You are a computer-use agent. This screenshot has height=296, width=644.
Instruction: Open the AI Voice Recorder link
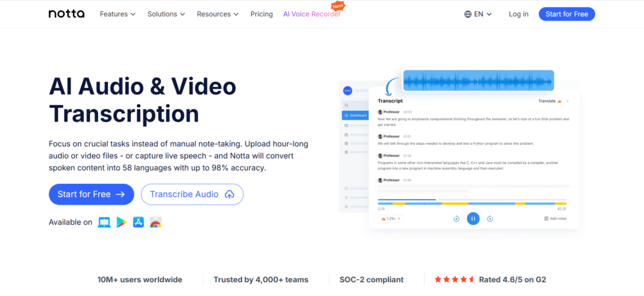coord(312,14)
